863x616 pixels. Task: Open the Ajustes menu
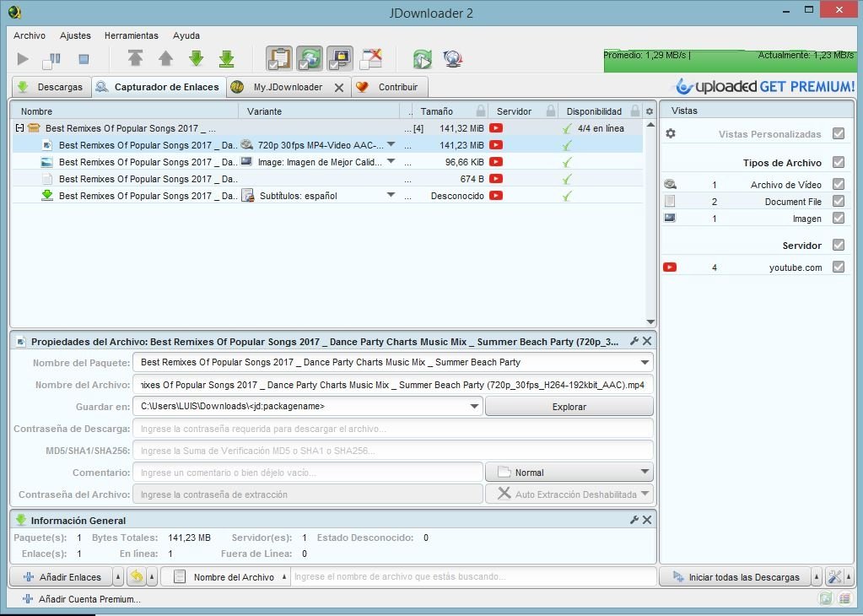75,35
